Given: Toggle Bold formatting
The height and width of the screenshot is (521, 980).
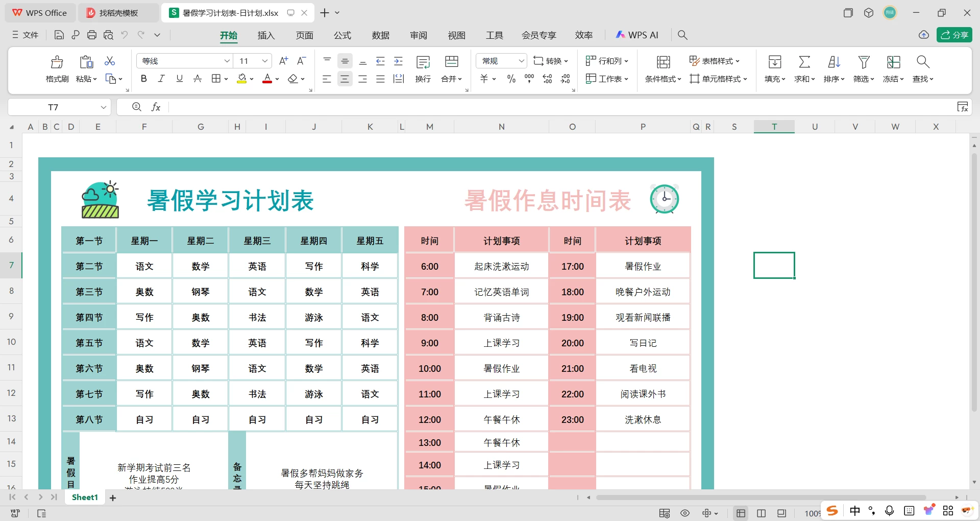Looking at the screenshot, I should point(144,79).
